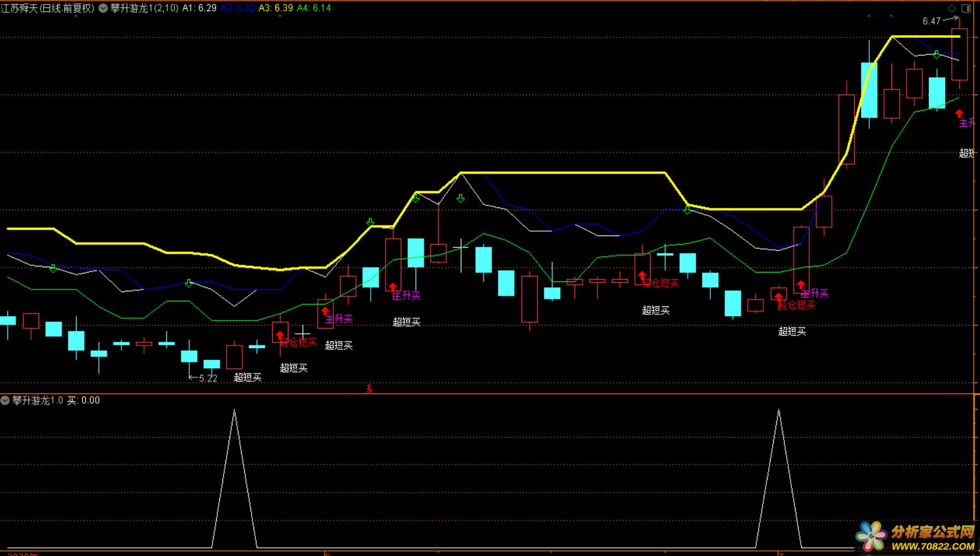Click the 买: 0.00 readout in lower panel

[x=83, y=400]
